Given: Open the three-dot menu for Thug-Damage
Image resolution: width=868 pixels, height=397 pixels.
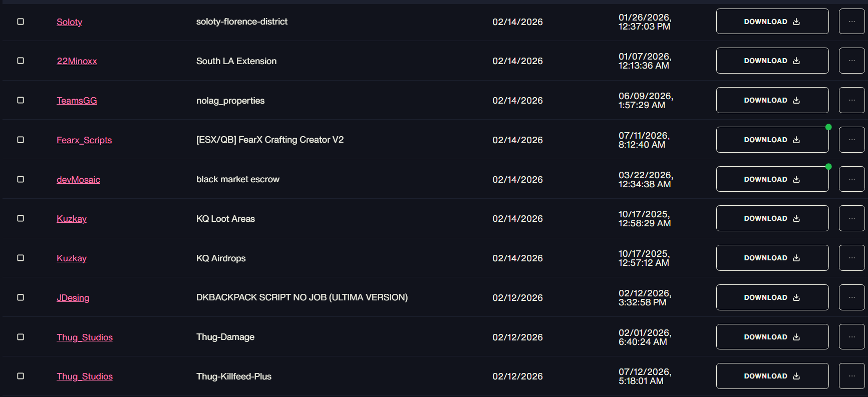Looking at the screenshot, I should click(851, 337).
